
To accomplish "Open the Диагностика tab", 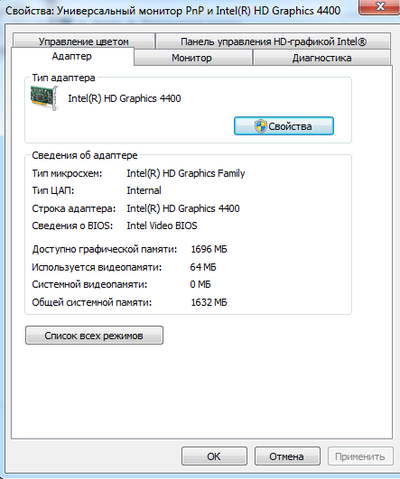I will point(322,58).
